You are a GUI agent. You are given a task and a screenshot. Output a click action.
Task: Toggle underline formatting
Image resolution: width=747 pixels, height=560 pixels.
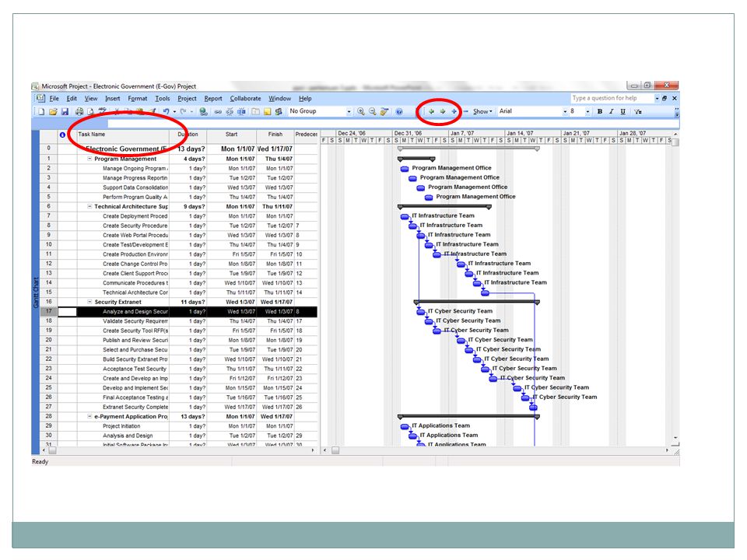pyautogui.click(x=622, y=111)
